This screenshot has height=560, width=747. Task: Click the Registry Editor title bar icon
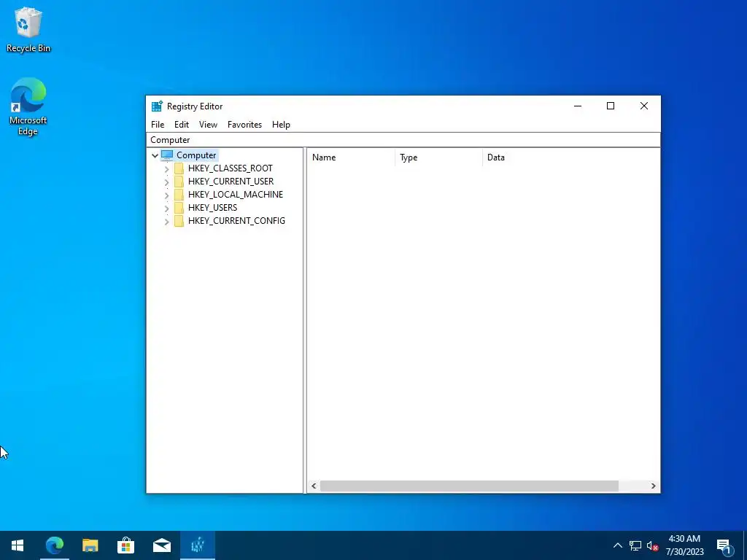click(x=157, y=106)
